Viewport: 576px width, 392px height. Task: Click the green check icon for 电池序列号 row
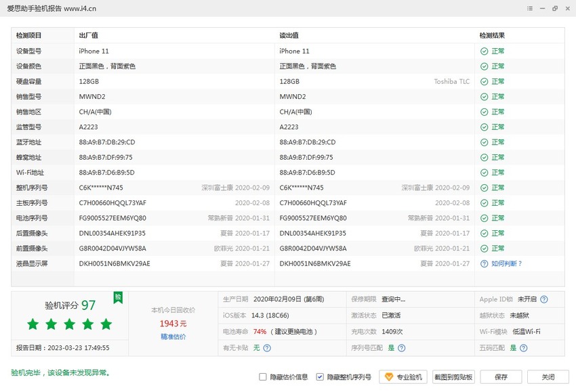(x=484, y=219)
